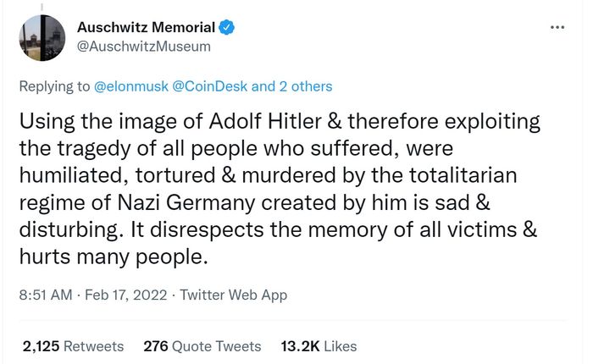Open the @AuschwitzMuseum handle
This screenshot has height=364, width=593.
tap(144, 47)
